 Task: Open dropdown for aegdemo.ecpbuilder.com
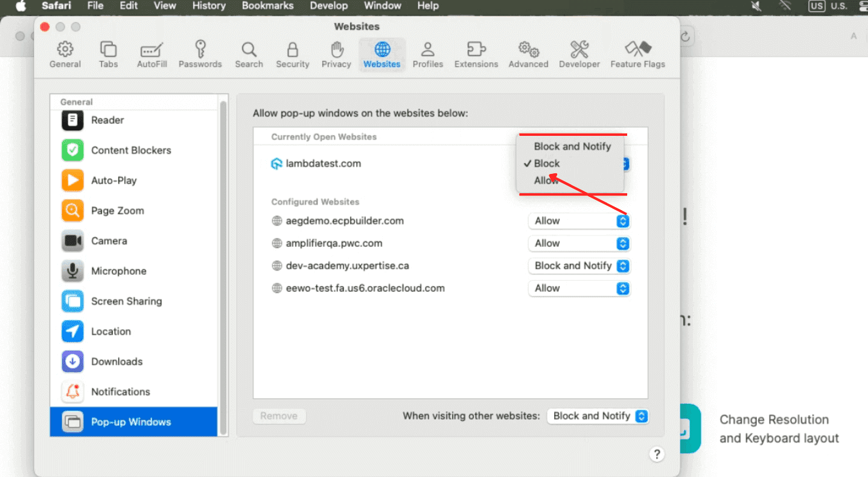tap(579, 221)
